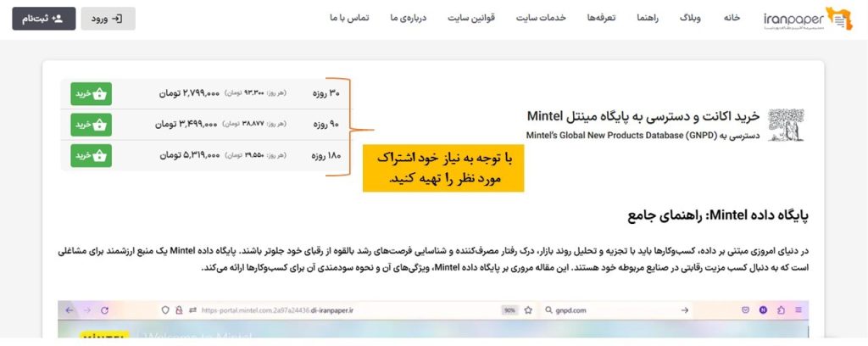Click the per-day price of the ۹۰ روزه plan
This screenshot has width=868, height=346.
tap(254, 126)
